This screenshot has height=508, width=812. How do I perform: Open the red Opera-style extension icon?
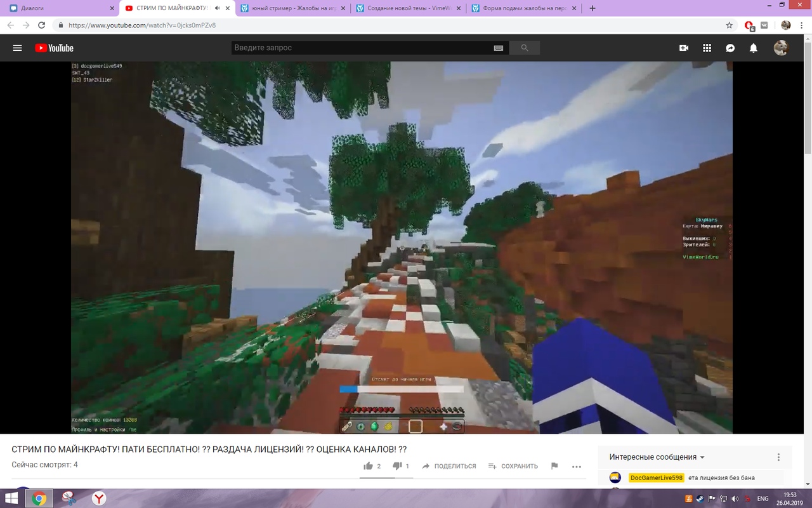coord(749,25)
